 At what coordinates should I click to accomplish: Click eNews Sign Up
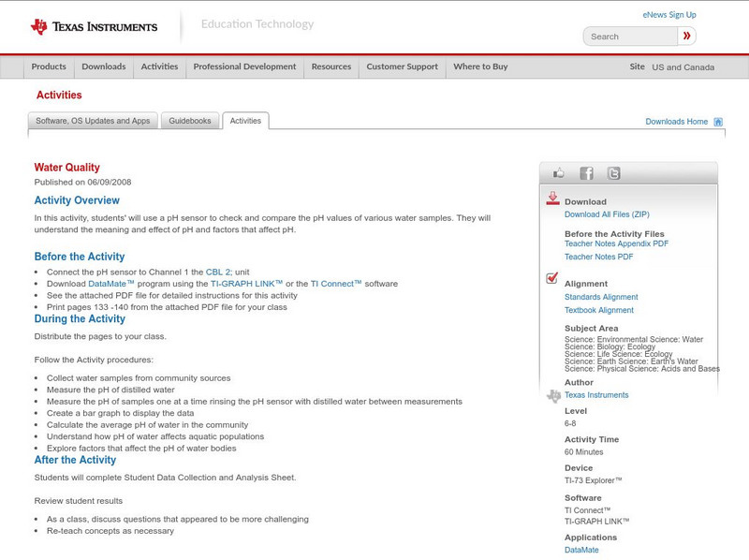(x=669, y=14)
